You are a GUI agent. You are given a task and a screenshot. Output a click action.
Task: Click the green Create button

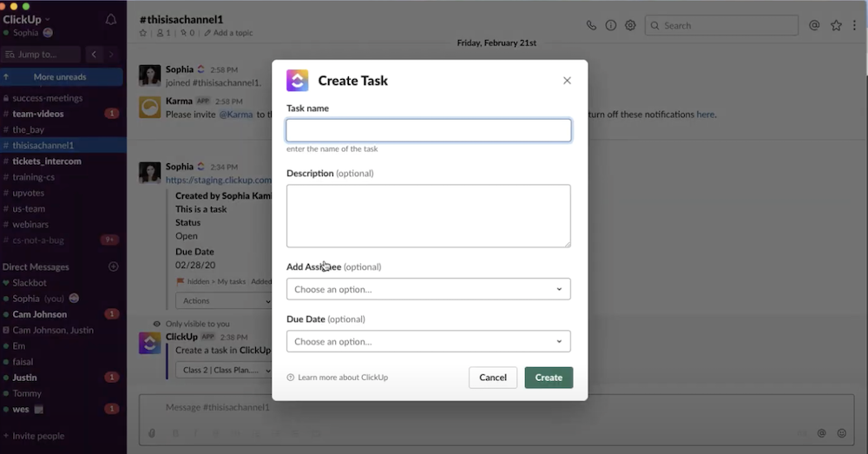coord(549,378)
